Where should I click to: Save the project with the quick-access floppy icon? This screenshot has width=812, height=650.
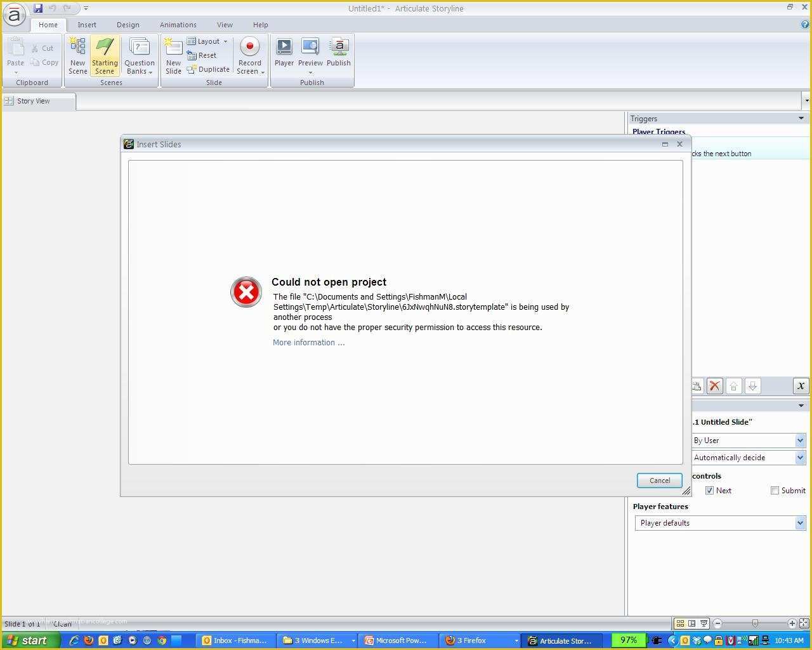coord(38,8)
